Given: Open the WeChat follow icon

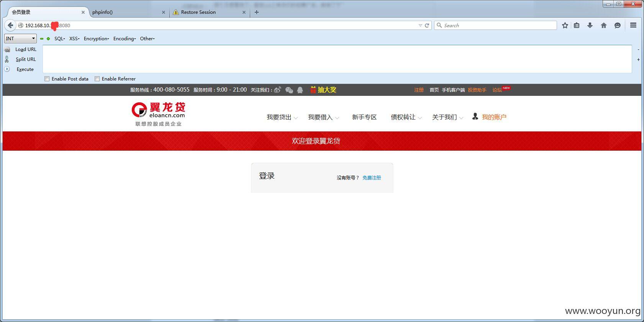Looking at the screenshot, I should click(x=289, y=90).
